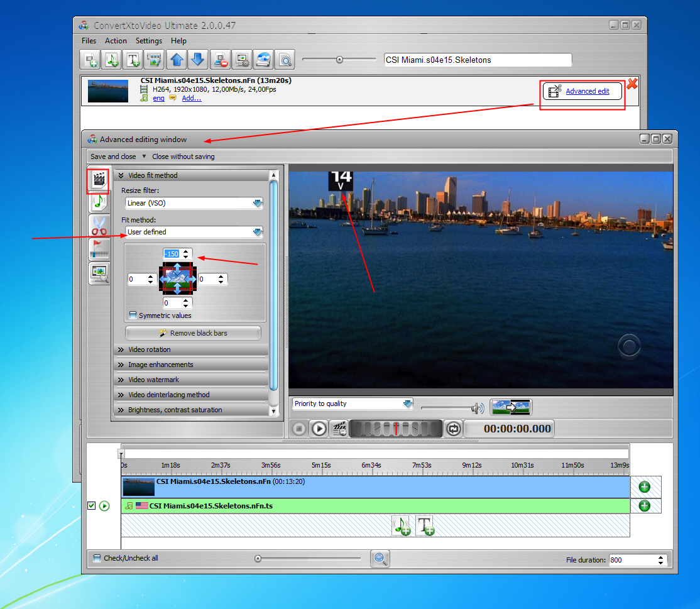This screenshot has width=700, height=609.
Task: Click the File duration field
Action: pyautogui.click(x=633, y=560)
